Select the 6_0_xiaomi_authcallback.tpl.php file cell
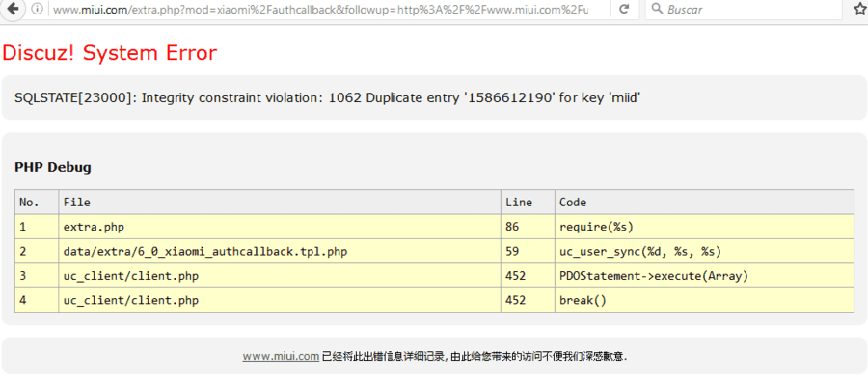This screenshot has height=381, width=868. (x=280, y=251)
